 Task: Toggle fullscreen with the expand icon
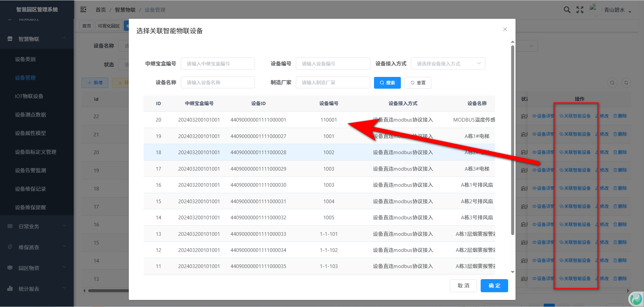tap(580, 10)
